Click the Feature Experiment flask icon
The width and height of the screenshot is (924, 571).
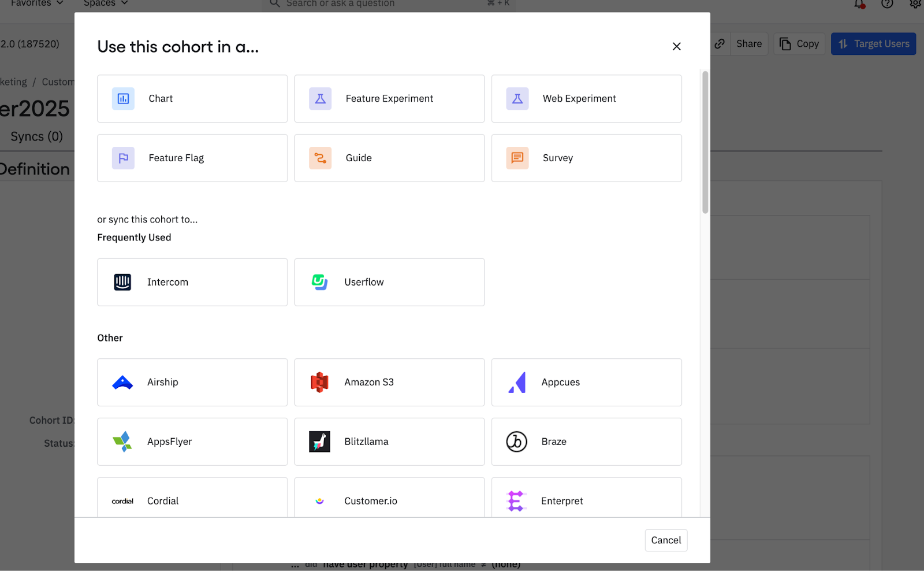click(x=320, y=99)
